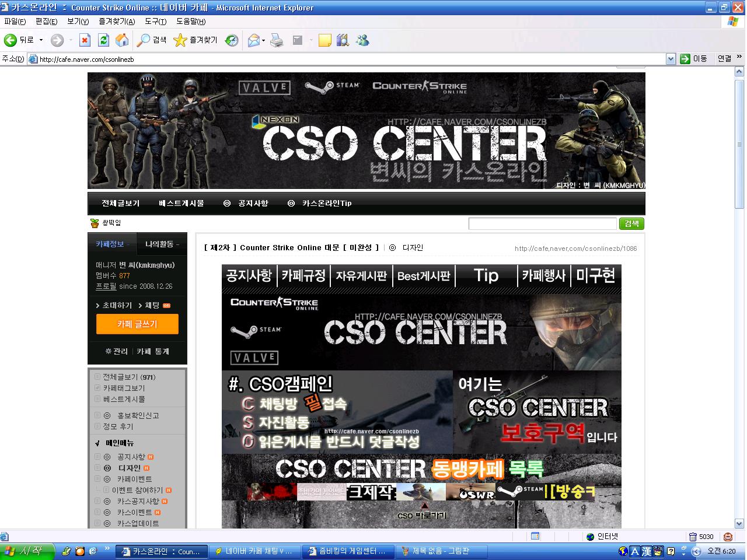The image size is (747, 560).
Task: Go back with the 뒤로 button
Action: (x=19, y=40)
